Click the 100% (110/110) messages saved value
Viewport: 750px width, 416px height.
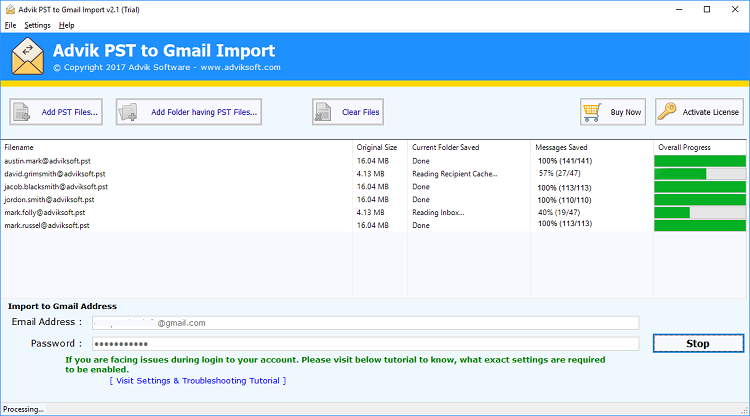pyautogui.click(x=564, y=200)
